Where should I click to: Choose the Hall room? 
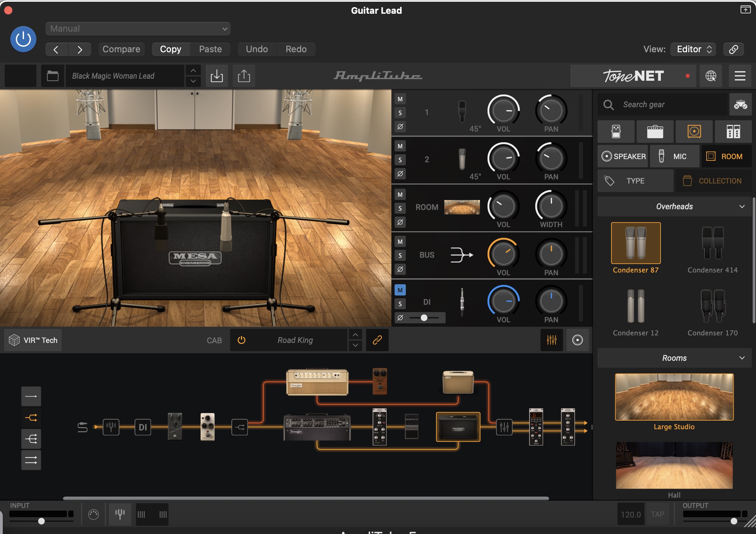[x=674, y=465]
